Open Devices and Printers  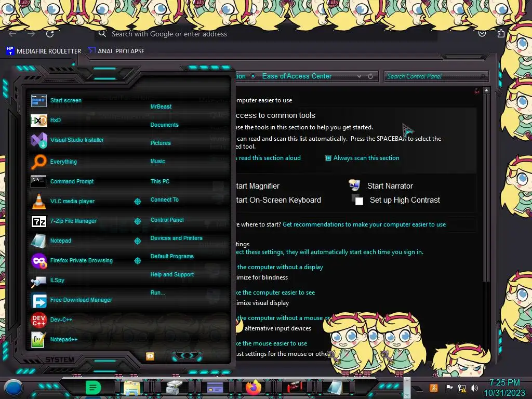click(x=176, y=238)
